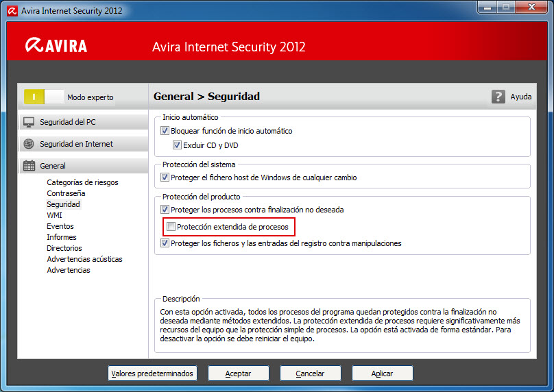
Task: Toggle the Modo experto switch
Action: (44, 97)
